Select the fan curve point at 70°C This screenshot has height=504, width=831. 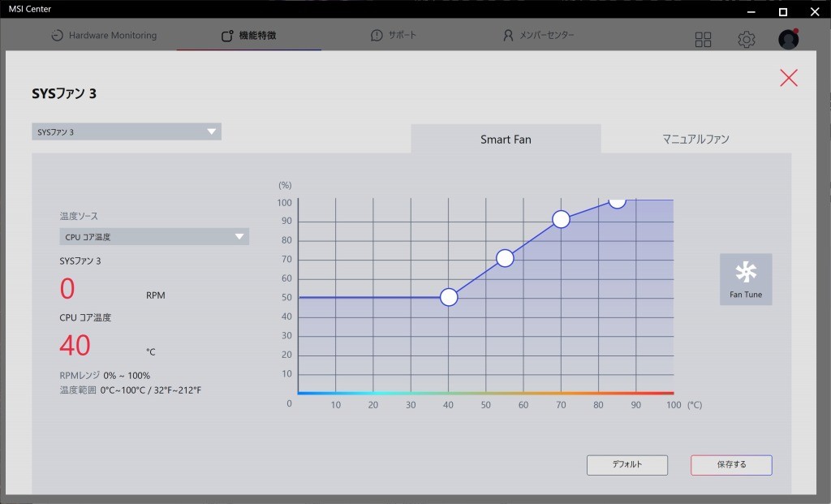tap(562, 219)
